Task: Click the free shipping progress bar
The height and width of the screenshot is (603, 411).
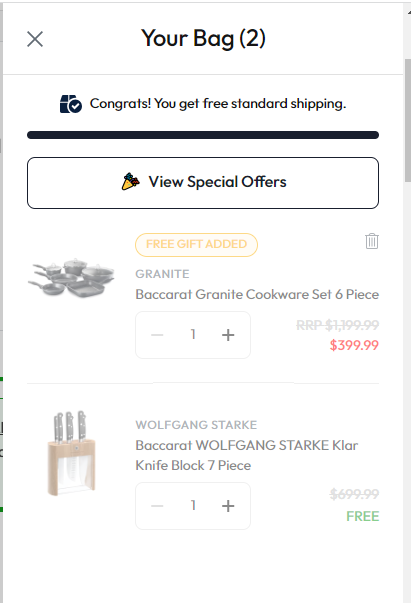Action: tap(203, 135)
